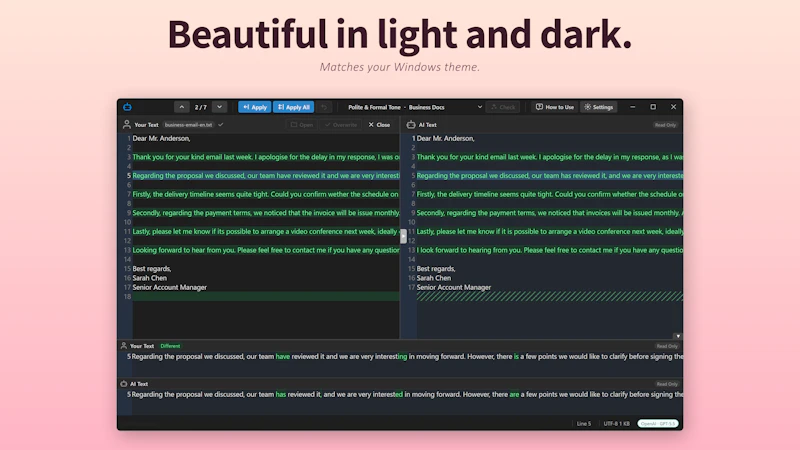Image resolution: width=800 pixels, height=450 pixels.
Task: Click highlighted word 'is' in detail Your Text
Action: point(516,357)
